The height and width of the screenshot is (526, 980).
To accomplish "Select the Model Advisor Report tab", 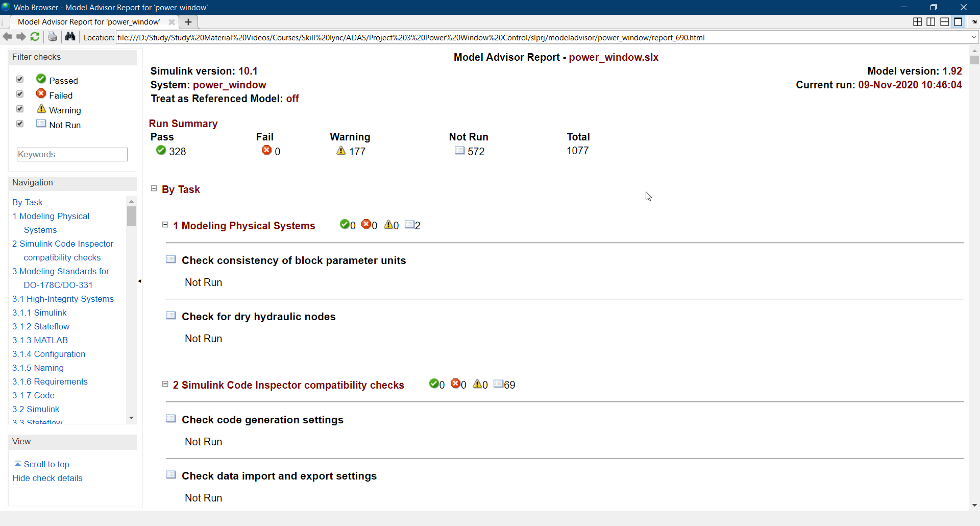I will pos(89,22).
